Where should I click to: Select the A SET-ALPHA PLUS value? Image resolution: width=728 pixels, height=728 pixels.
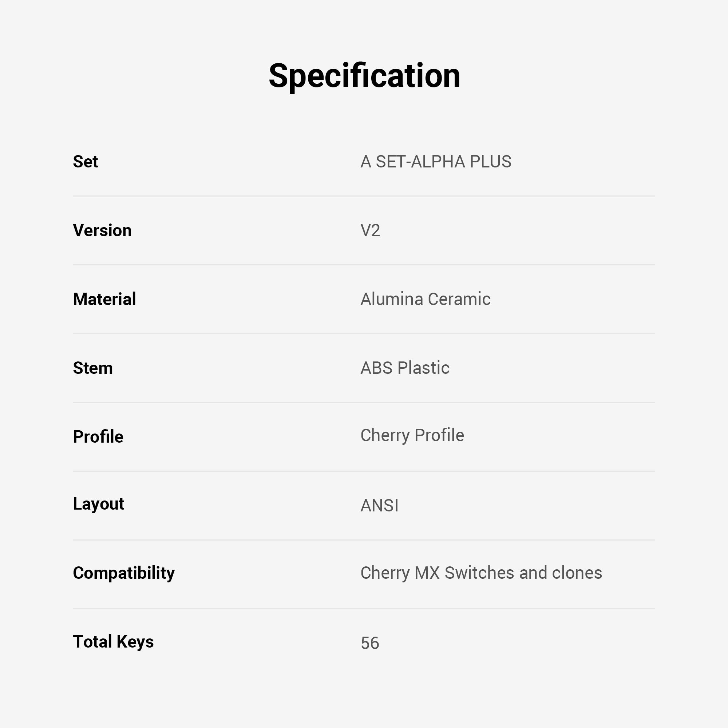(436, 162)
